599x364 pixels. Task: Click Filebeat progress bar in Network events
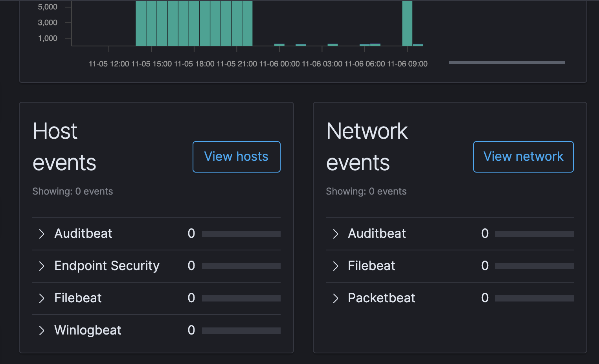coord(535,266)
